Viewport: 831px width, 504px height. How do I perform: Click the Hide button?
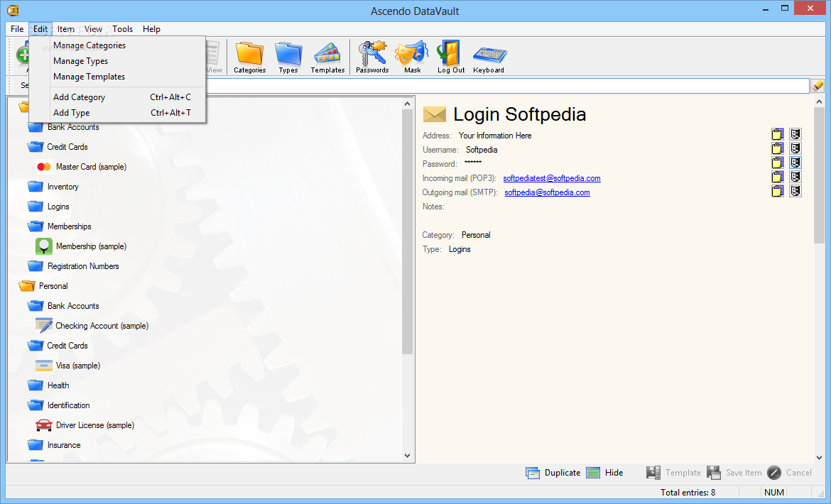point(604,473)
